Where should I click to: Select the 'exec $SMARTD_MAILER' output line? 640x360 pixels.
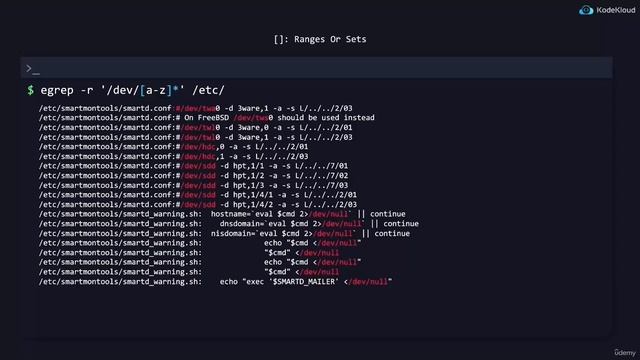click(x=216, y=282)
